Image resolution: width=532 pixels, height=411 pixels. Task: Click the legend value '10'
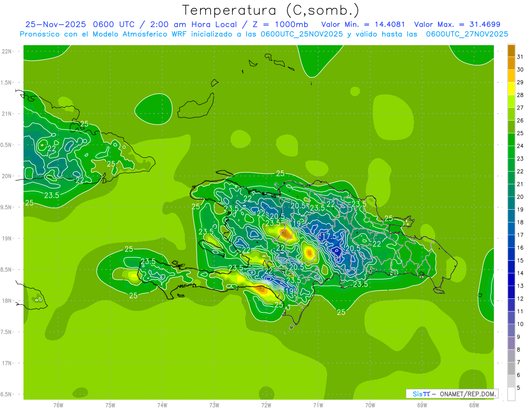click(x=520, y=324)
